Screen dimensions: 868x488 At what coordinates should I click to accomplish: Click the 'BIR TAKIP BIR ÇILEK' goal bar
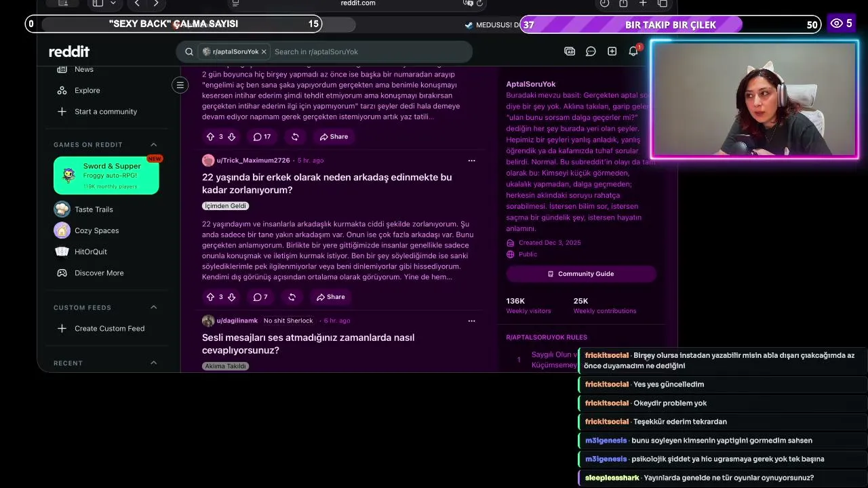click(x=671, y=24)
